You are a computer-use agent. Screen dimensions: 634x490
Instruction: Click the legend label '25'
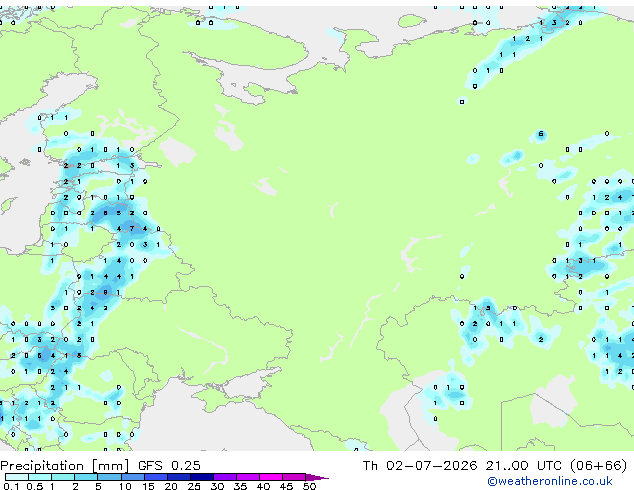[x=194, y=486]
